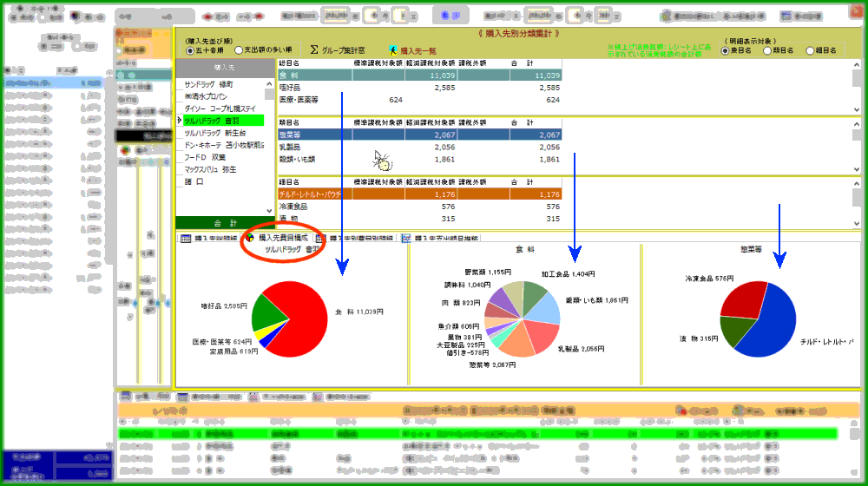Click the 費目名 table scroll-down arrow
The height and width of the screenshot is (486, 868).
pyautogui.click(x=857, y=109)
